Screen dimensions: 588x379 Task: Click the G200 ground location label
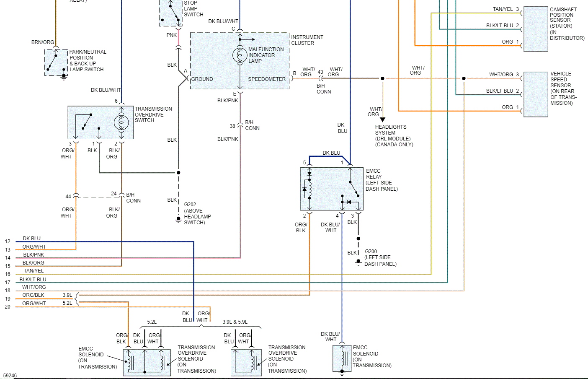(380, 258)
